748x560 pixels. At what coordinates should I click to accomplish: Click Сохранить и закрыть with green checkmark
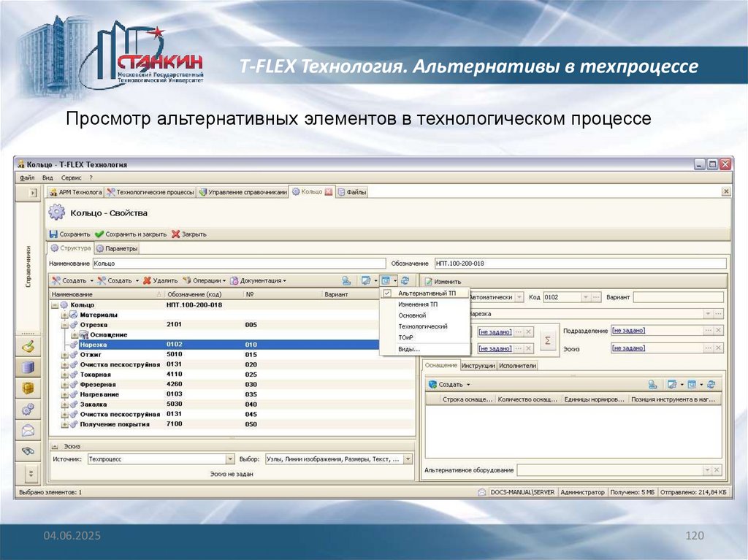coord(131,234)
